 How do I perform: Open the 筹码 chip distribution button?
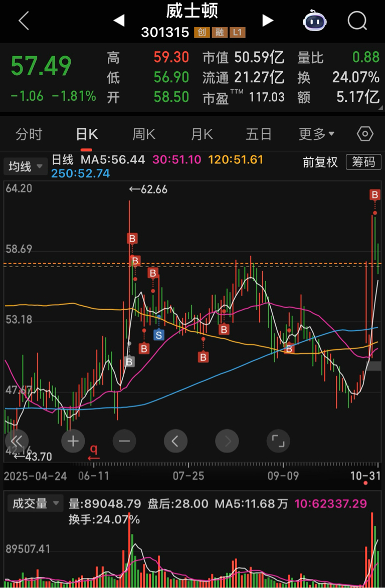click(x=363, y=162)
